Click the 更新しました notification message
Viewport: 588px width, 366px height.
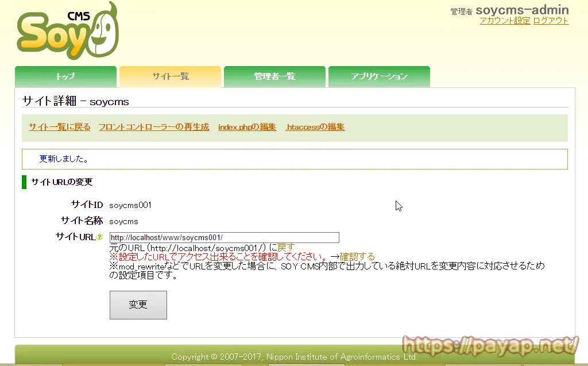coord(64,159)
